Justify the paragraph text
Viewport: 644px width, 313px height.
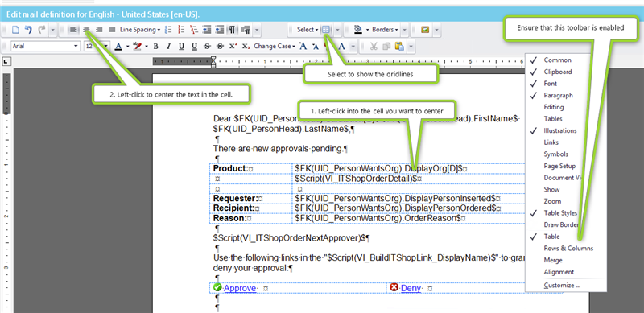112,30
